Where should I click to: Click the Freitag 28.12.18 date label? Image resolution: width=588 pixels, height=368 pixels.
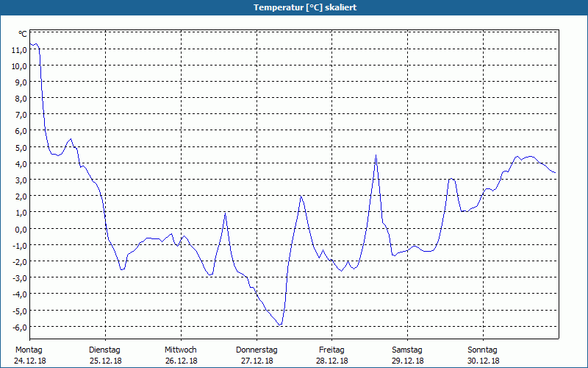pyautogui.click(x=332, y=355)
